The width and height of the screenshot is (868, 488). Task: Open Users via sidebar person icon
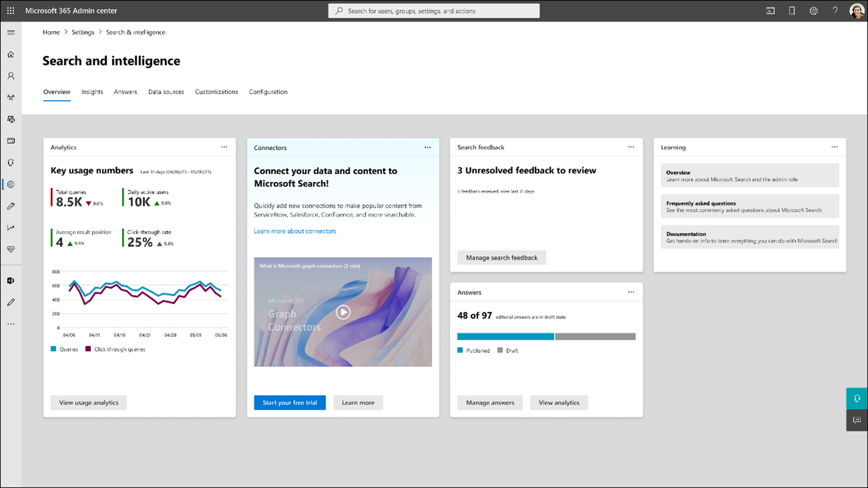[11, 76]
